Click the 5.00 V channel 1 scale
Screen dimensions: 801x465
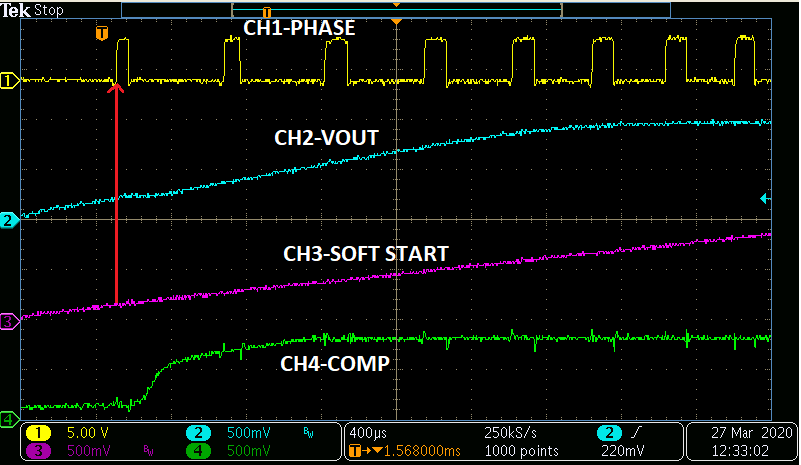click(87, 433)
